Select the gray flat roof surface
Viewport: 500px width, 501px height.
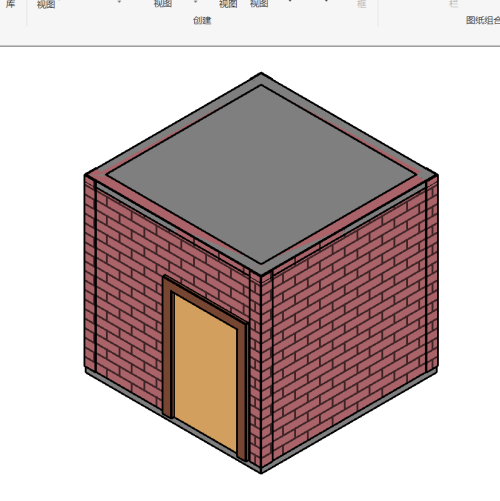[261, 173]
